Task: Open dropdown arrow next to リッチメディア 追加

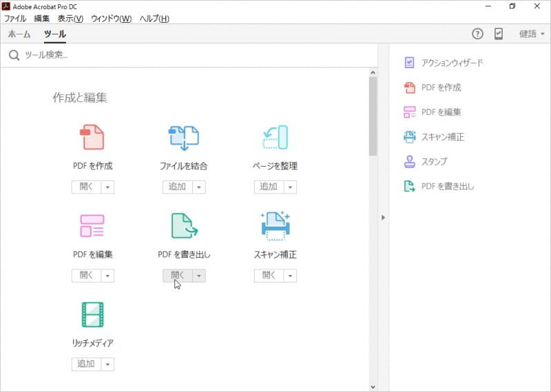Action: pos(107,364)
